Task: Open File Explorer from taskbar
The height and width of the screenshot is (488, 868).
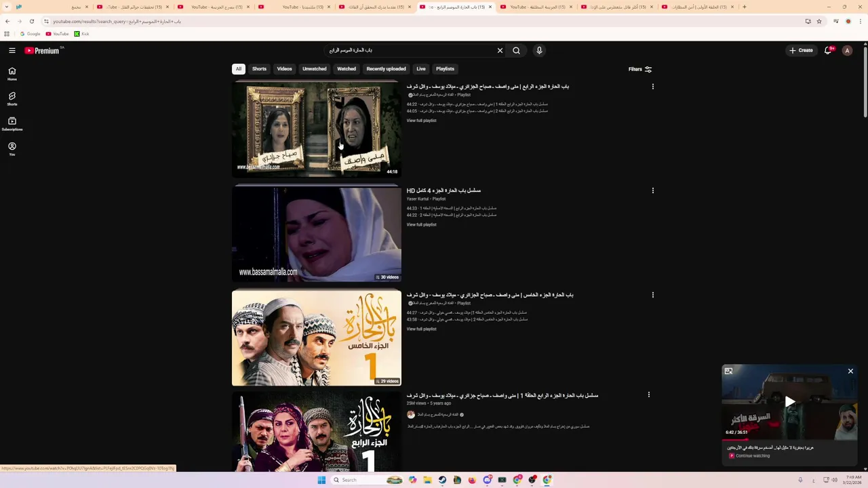Action: (427, 480)
